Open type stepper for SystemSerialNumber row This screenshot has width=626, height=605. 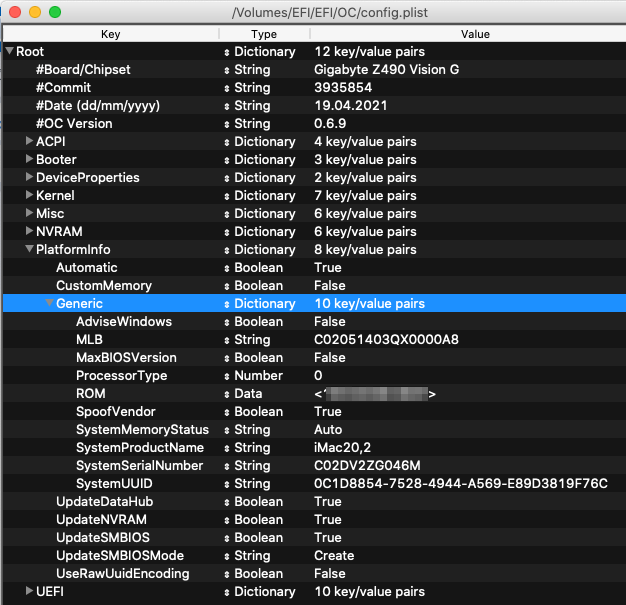[x=227, y=466]
